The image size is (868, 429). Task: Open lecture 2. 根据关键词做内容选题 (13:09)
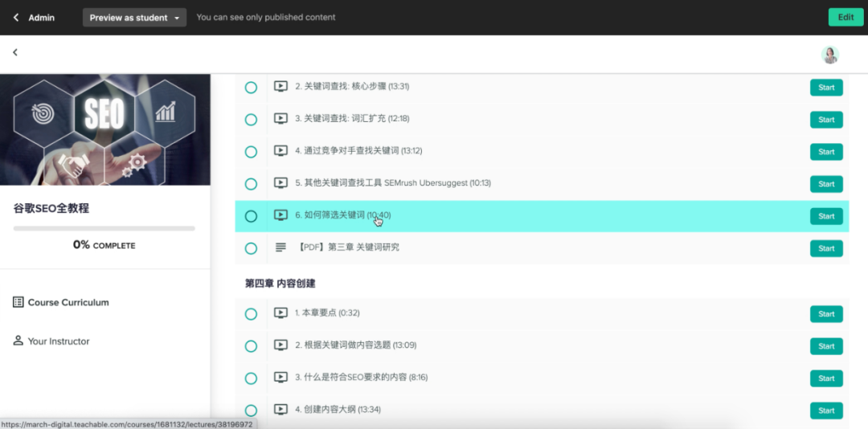[355, 345]
